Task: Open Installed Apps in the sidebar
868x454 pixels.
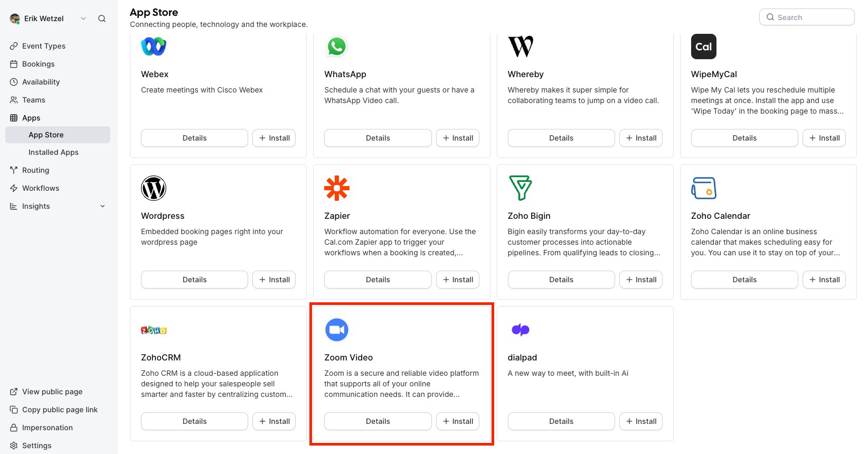Action: [x=53, y=152]
